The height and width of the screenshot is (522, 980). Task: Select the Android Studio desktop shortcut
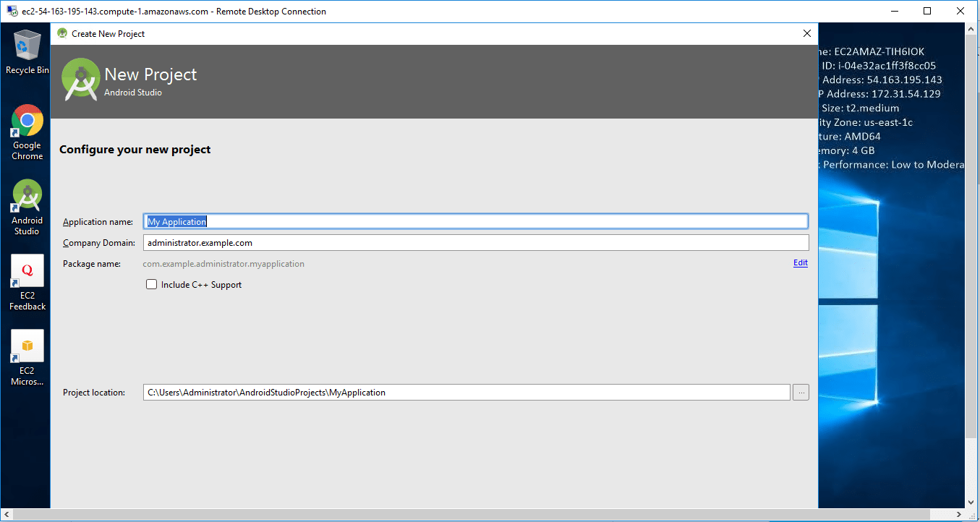pyautogui.click(x=27, y=207)
